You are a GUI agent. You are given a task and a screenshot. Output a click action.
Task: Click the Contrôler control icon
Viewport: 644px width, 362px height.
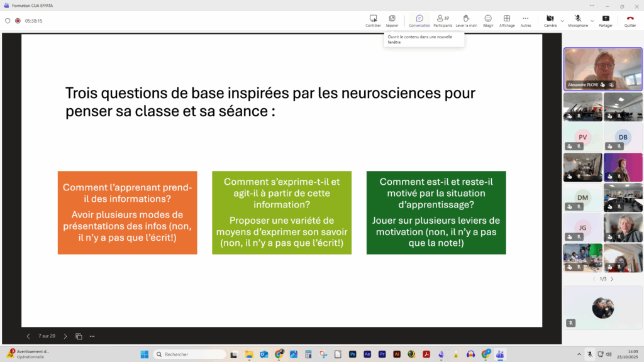tap(373, 21)
